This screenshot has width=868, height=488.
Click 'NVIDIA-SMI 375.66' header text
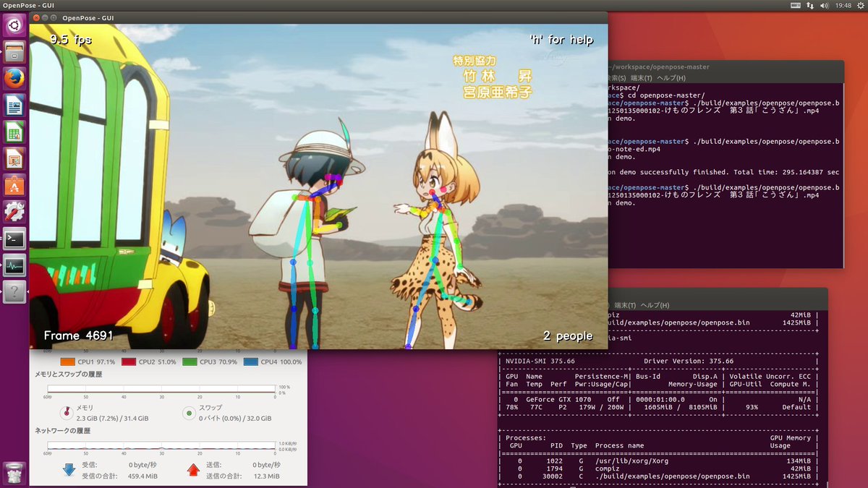(539, 361)
